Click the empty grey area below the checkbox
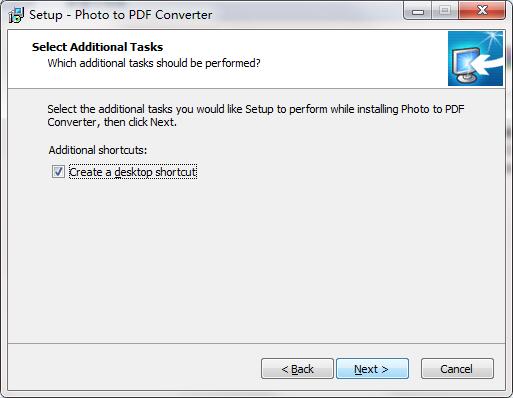Screen dimensions: 513x398 pos(256,260)
